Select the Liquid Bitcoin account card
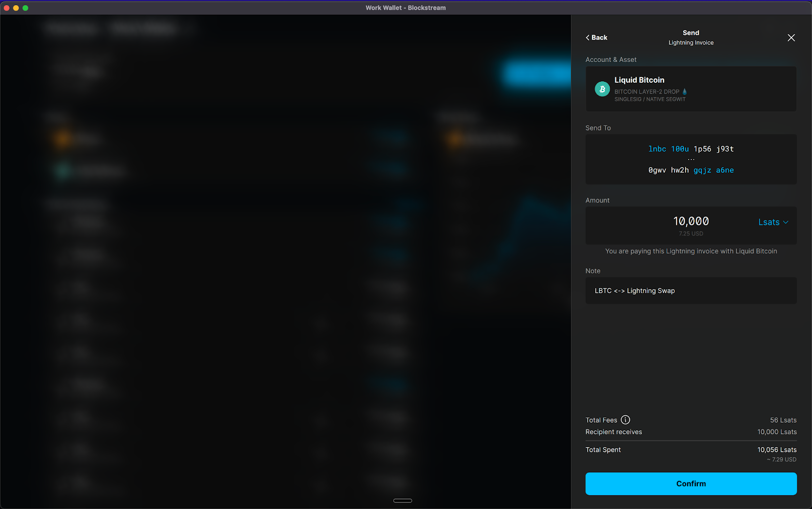The height and width of the screenshot is (509, 812). point(691,89)
